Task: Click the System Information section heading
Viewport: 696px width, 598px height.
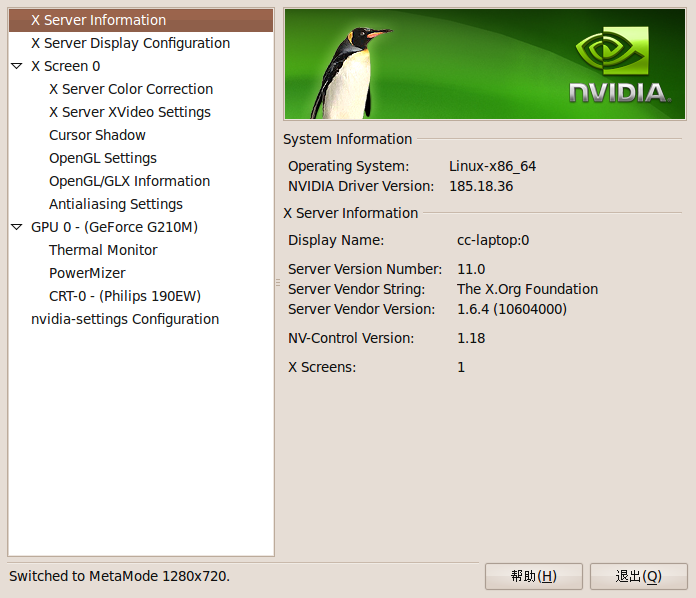Action: [348, 139]
